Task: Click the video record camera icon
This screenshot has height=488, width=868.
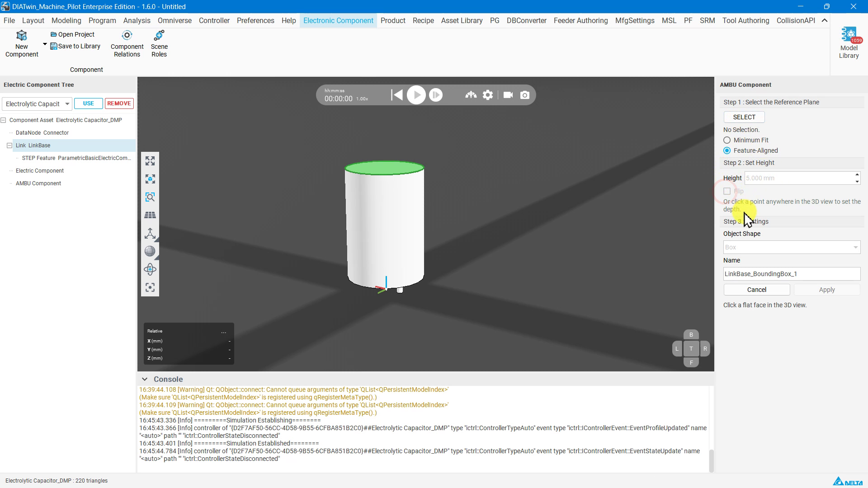Action: tap(508, 95)
